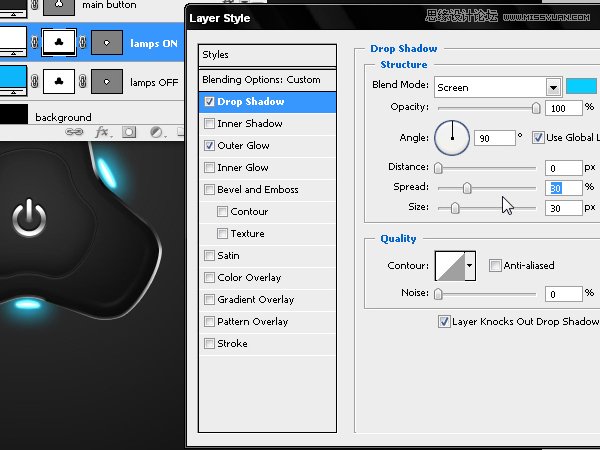The height and width of the screenshot is (450, 600).
Task: Click the Size slider handle
Action: 455,208
